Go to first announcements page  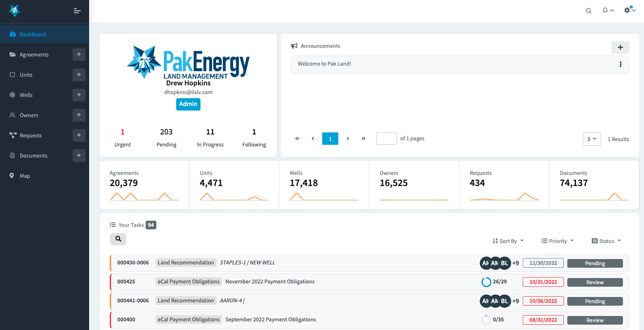[x=297, y=139]
